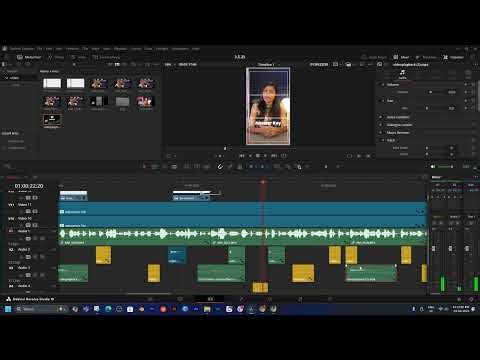Toggle the Inspector panel button
Screen dimensions: 480x360
(454, 57)
